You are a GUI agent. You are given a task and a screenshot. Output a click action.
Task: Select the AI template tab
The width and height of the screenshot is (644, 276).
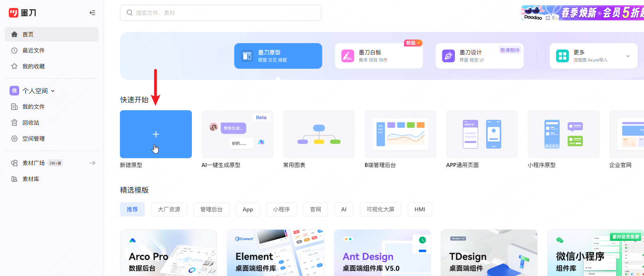coord(344,209)
